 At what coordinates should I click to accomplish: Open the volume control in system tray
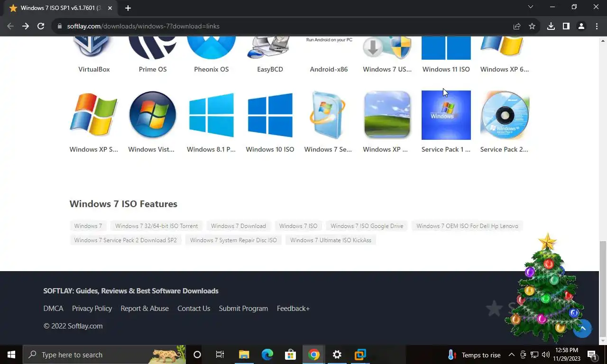545,355
